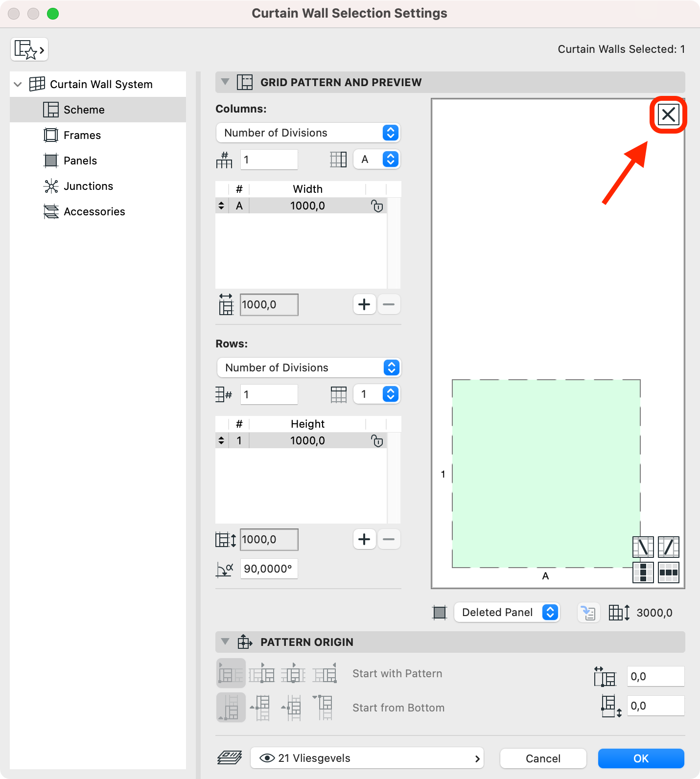Viewport: 700px width, 779px height.
Task: Select row 1 height value
Action: [307, 440]
